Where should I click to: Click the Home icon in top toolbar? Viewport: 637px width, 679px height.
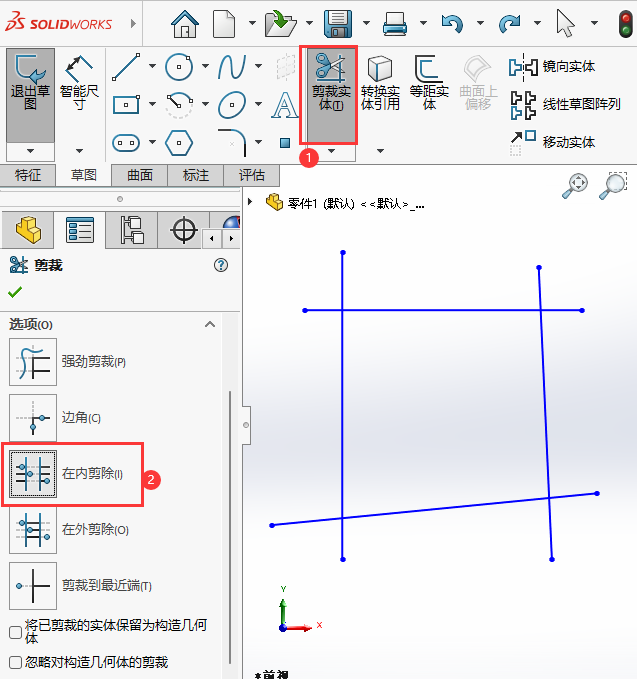pos(185,23)
